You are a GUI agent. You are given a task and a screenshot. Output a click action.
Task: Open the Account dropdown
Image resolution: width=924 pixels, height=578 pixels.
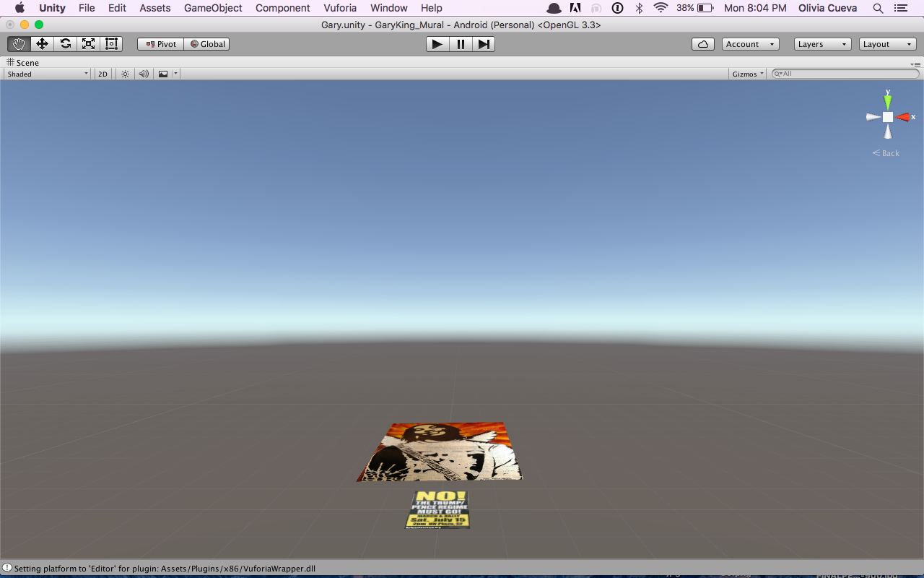(x=751, y=44)
